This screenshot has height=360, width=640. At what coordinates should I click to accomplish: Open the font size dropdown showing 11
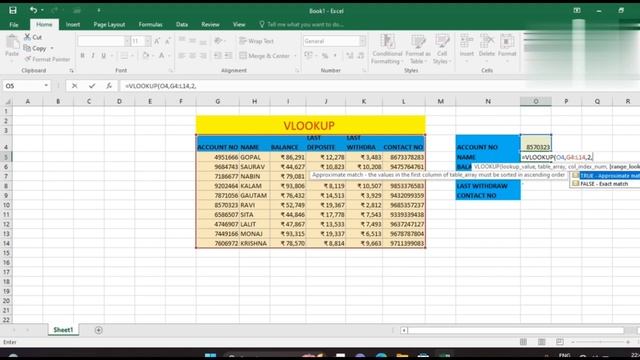147,41
